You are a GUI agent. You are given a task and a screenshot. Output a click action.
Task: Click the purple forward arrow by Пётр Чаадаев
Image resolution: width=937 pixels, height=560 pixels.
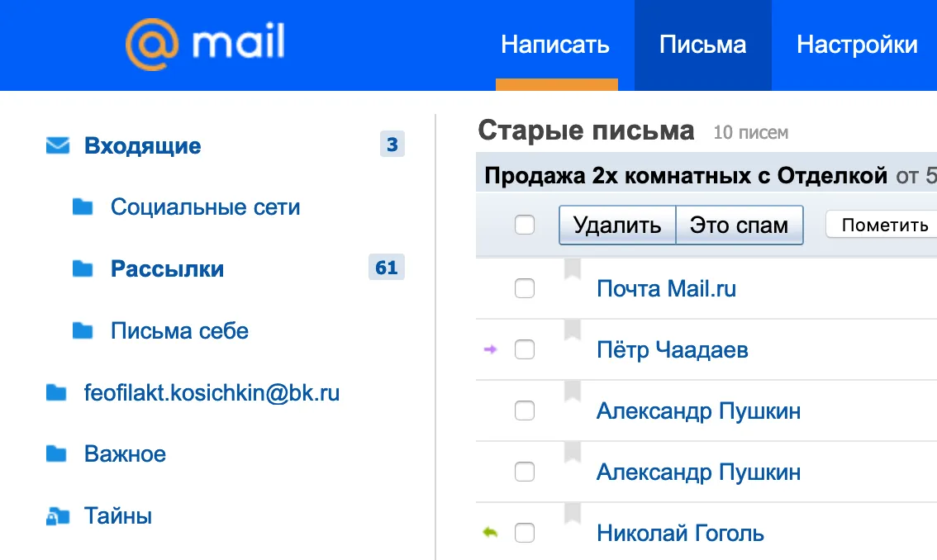[490, 349]
